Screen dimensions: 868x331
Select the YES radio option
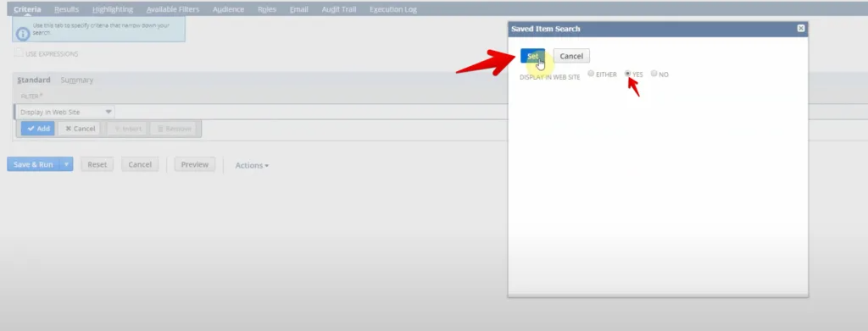point(628,74)
